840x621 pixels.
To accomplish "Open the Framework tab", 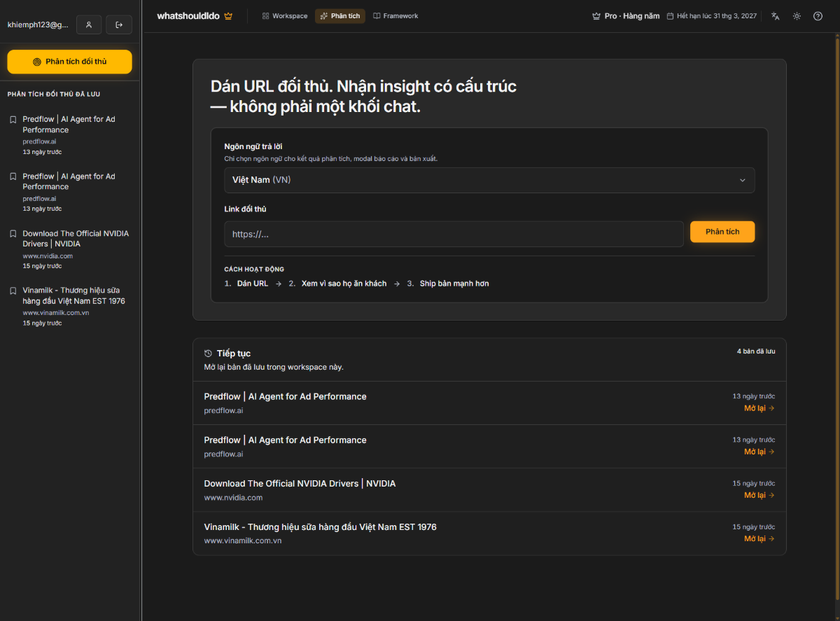I will point(395,16).
